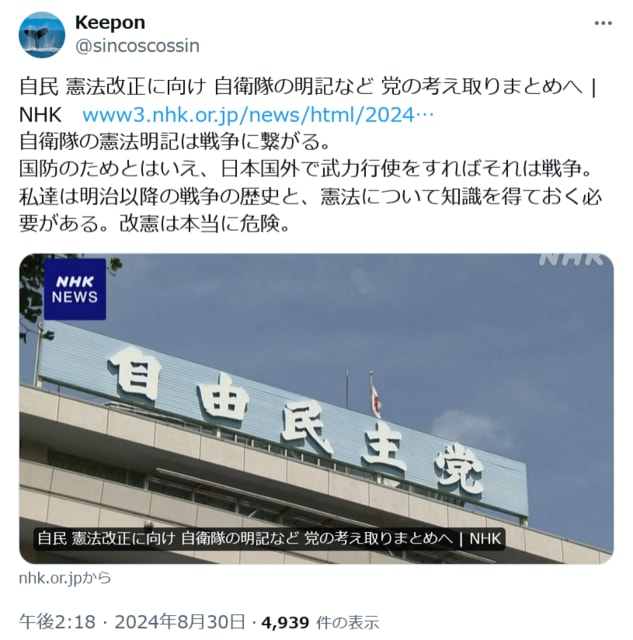Click the tweet text line 国防のためとはいえ
633x640 pixels.
click(x=306, y=169)
